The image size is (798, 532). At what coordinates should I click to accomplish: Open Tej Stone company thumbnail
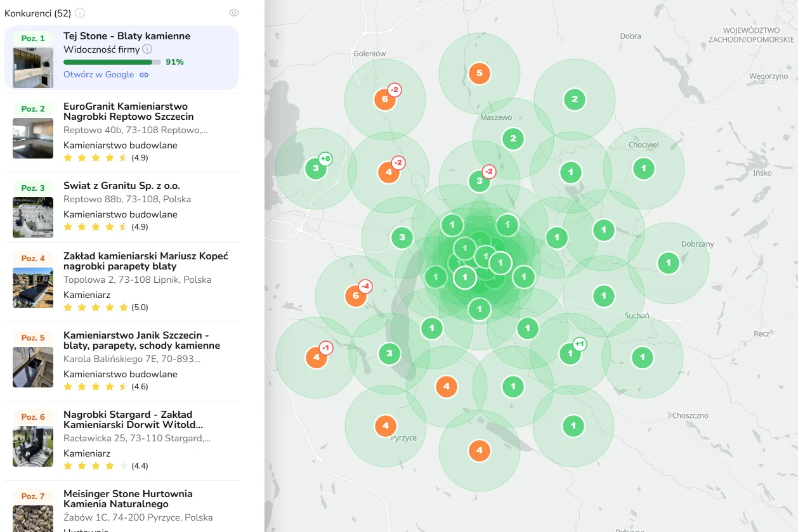coord(33,68)
